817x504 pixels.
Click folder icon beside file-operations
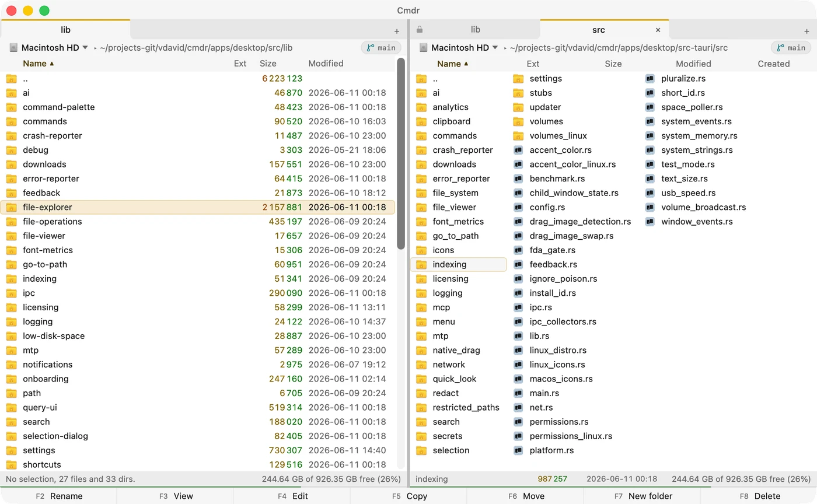click(12, 222)
